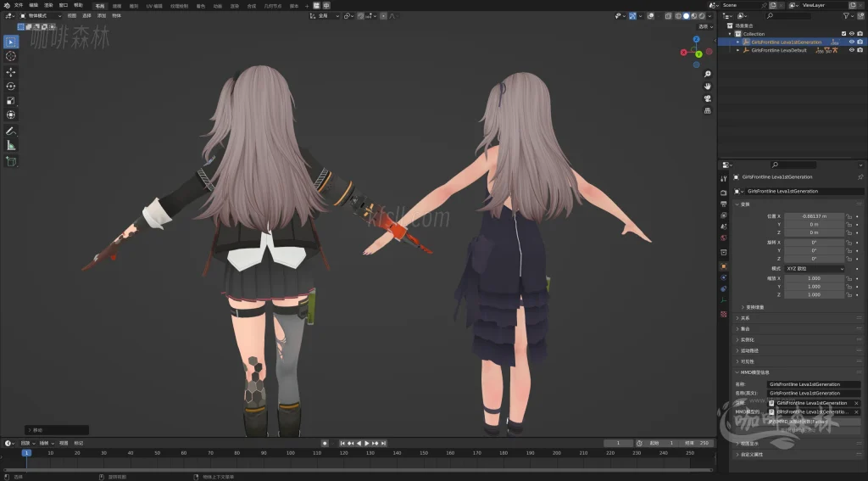The width and height of the screenshot is (868, 481).
Task: Open the Object Constraints properties tab
Action: tap(724, 288)
